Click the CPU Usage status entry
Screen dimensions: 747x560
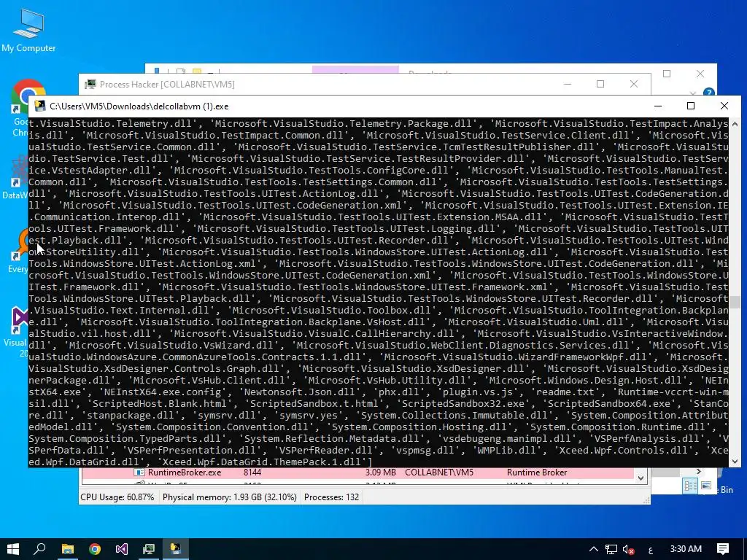(x=117, y=497)
